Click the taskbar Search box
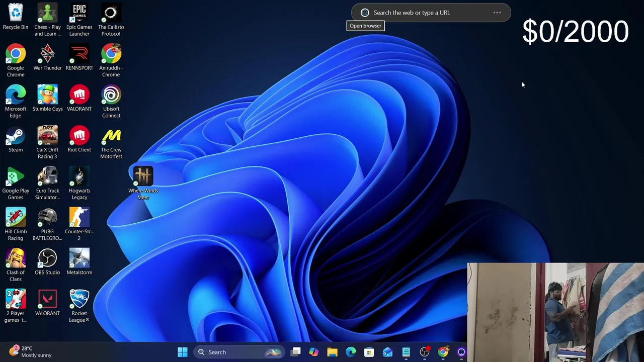This screenshot has width=644, height=362. 238,352
